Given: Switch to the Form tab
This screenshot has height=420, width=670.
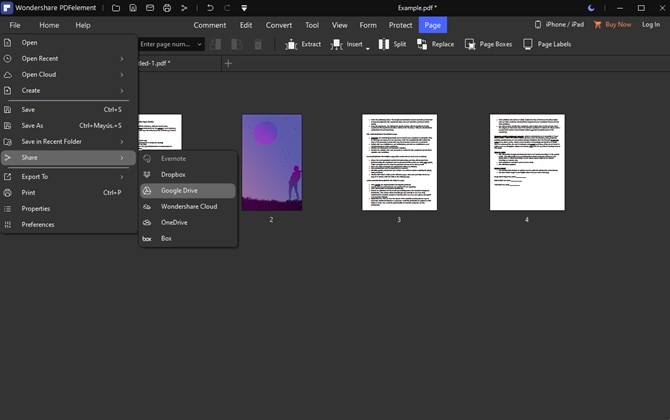Looking at the screenshot, I should (368, 25).
